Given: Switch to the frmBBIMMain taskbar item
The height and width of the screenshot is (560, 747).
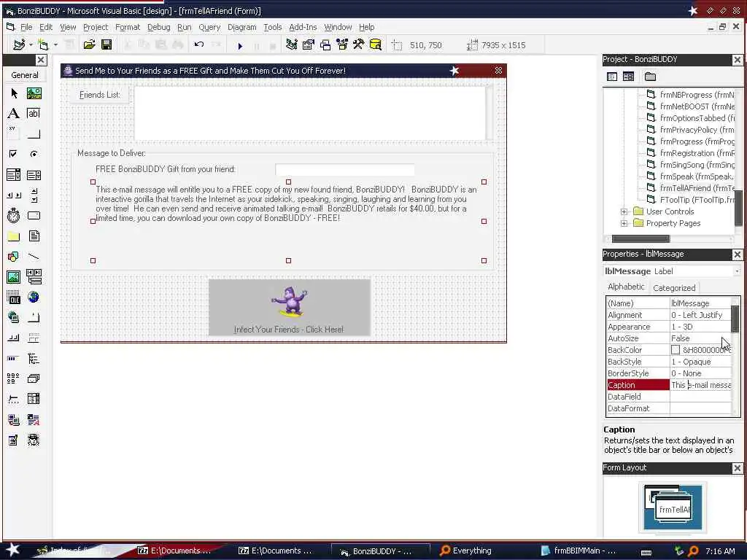Looking at the screenshot, I should [x=578, y=551].
